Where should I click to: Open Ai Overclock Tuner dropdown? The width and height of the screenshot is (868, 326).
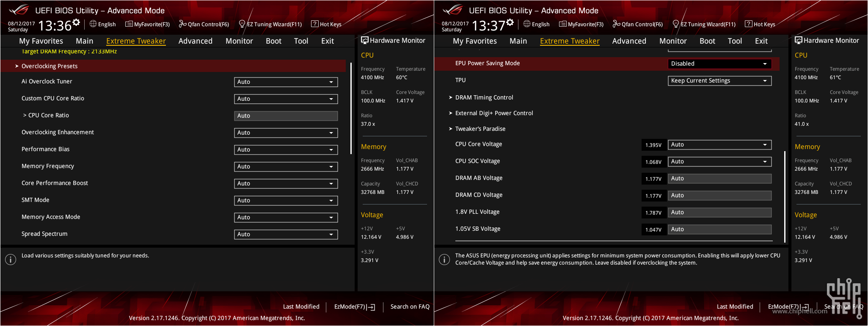pos(286,82)
